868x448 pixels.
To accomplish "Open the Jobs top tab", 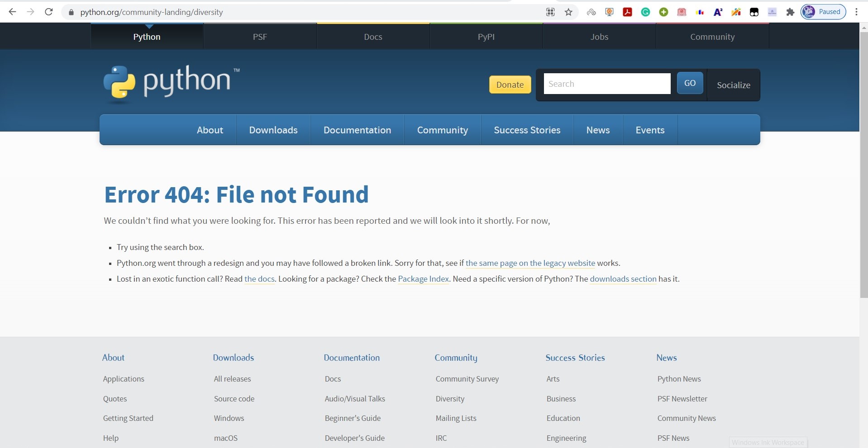I will click(x=599, y=37).
